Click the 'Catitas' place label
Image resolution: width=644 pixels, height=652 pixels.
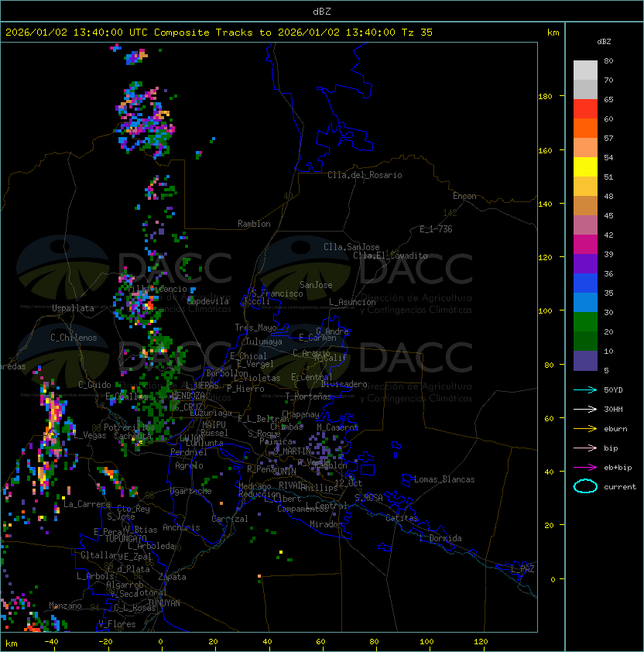pos(402,518)
